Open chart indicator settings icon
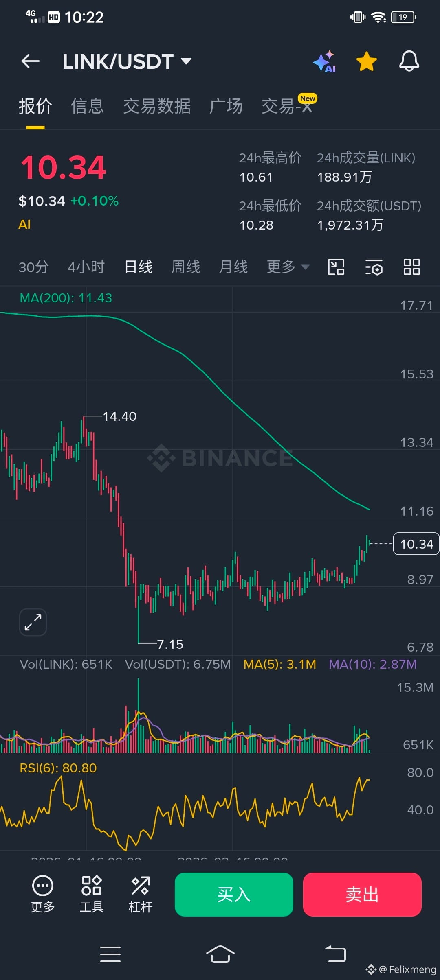 click(374, 267)
